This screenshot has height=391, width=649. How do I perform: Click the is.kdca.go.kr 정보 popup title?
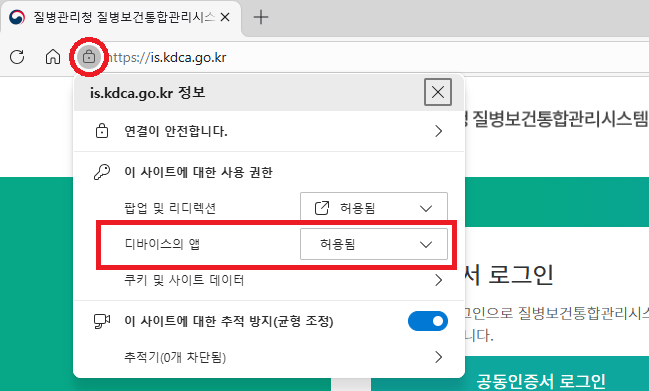[147, 93]
